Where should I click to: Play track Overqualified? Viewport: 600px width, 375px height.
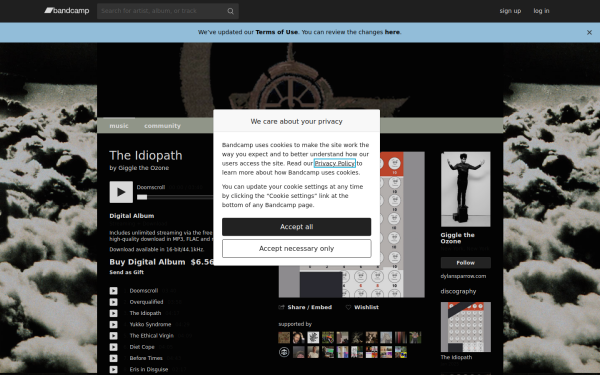pyautogui.click(x=114, y=302)
